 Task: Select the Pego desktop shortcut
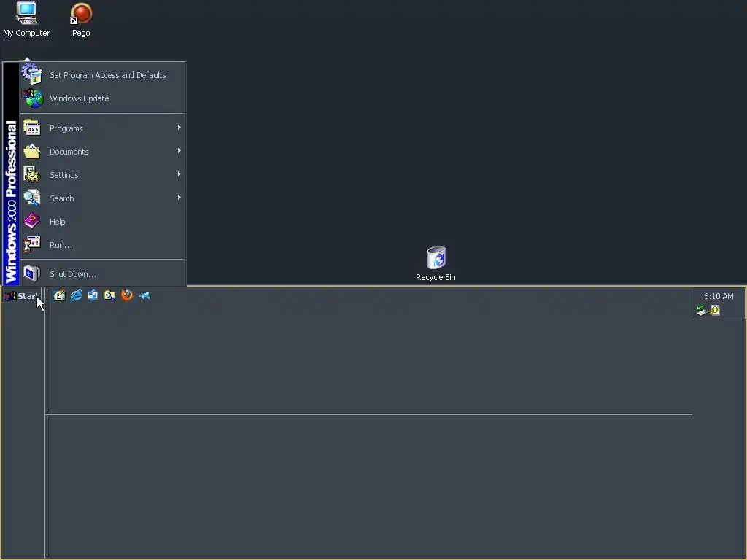81,20
